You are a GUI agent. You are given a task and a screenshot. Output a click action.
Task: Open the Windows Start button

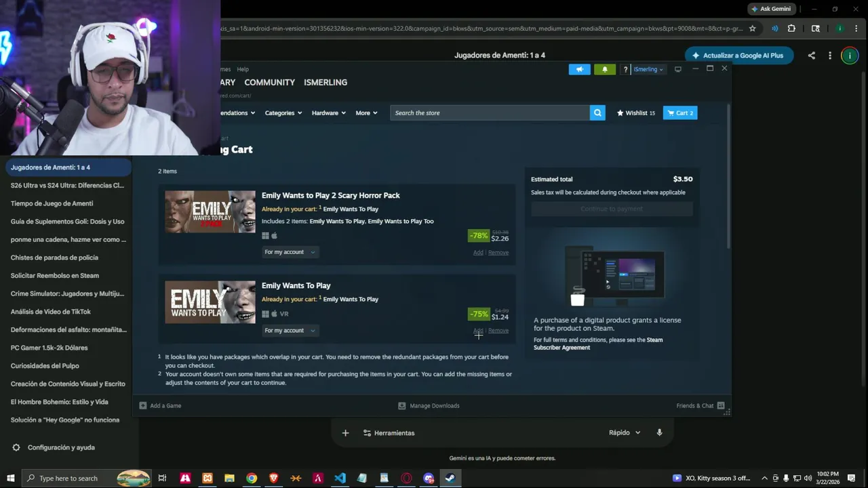[x=10, y=478]
